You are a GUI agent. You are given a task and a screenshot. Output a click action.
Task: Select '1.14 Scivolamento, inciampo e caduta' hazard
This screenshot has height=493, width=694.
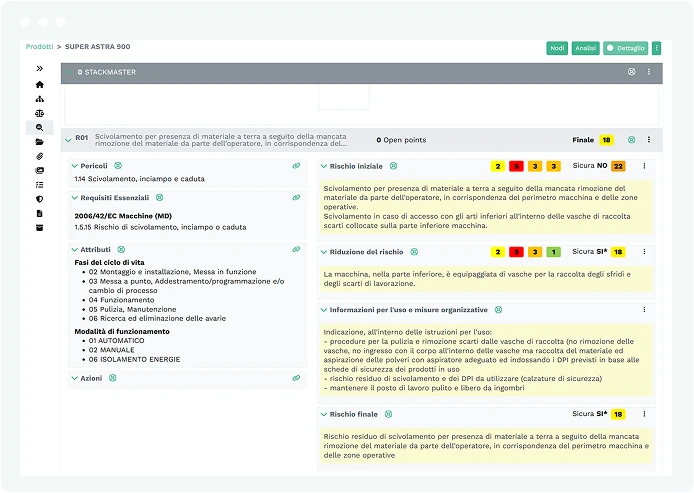click(x=139, y=179)
